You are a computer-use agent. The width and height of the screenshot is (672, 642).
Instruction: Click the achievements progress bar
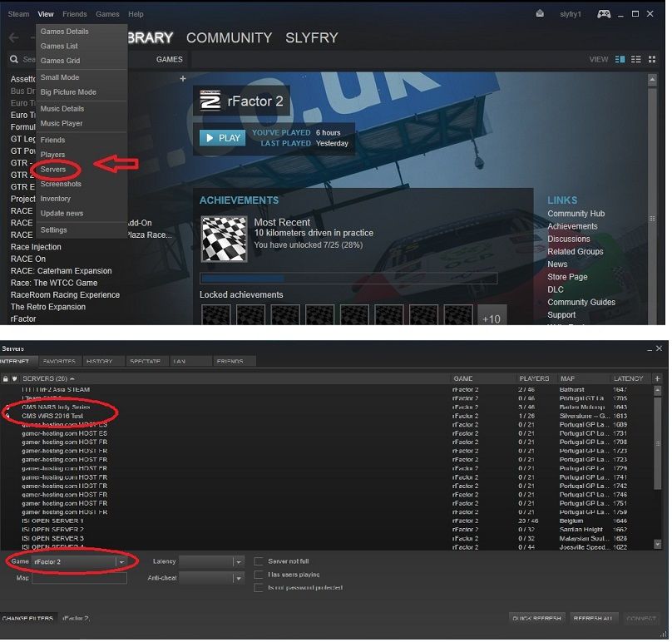click(x=348, y=279)
